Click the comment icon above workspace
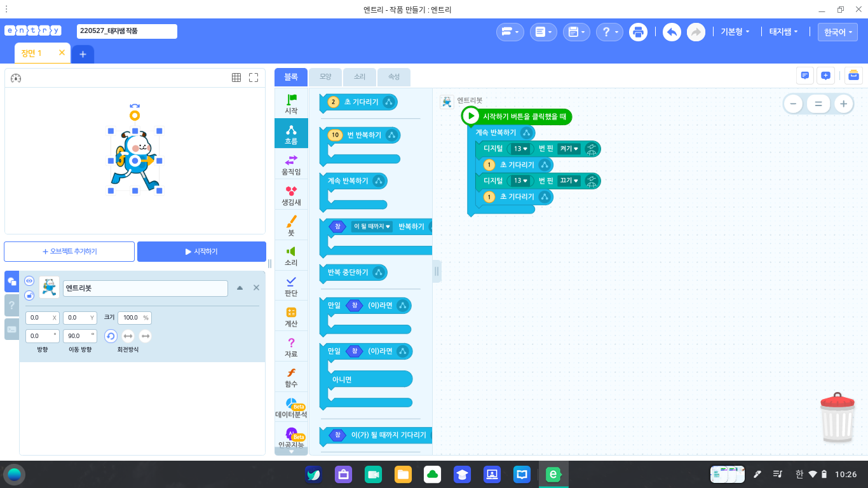Viewport: 868px width, 488px height. click(x=805, y=76)
